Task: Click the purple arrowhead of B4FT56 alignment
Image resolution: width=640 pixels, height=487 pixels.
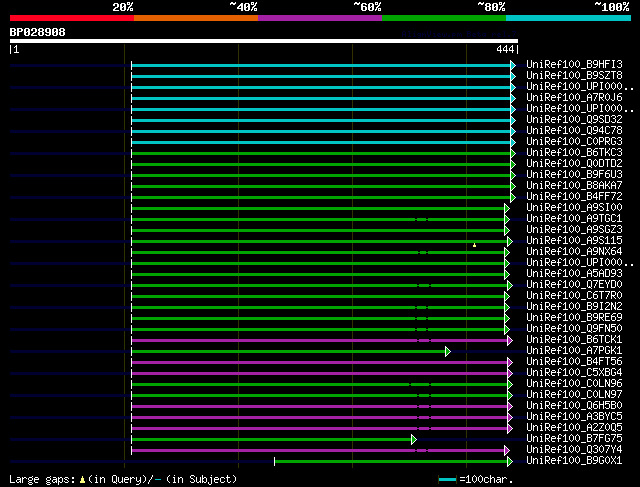Action: pyautogui.click(x=510, y=362)
